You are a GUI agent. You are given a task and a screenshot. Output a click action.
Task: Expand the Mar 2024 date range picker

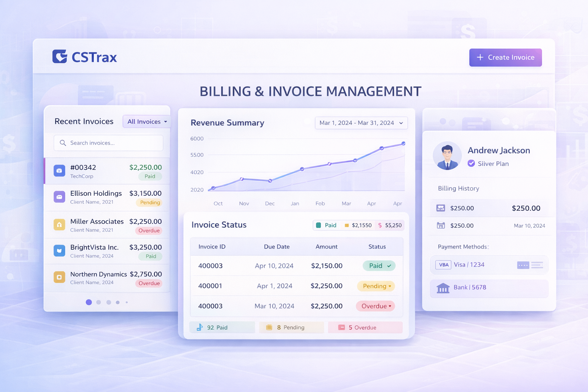click(361, 123)
